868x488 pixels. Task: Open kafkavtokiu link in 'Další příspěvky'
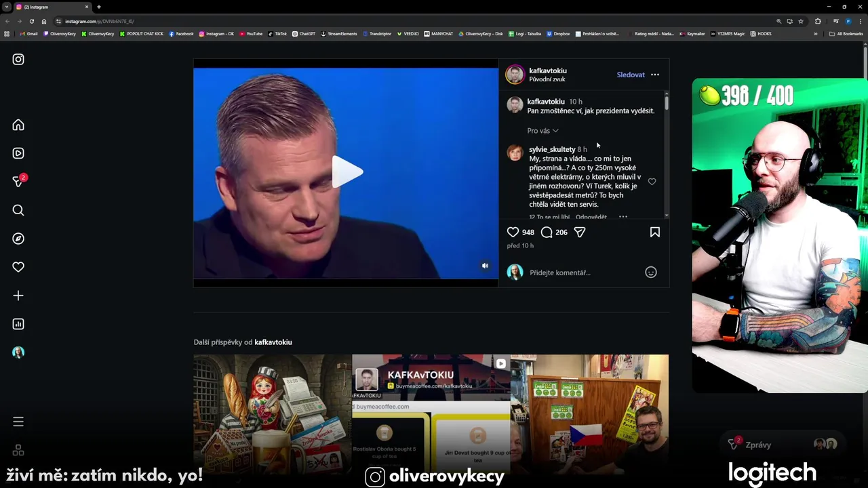[273, 342]
